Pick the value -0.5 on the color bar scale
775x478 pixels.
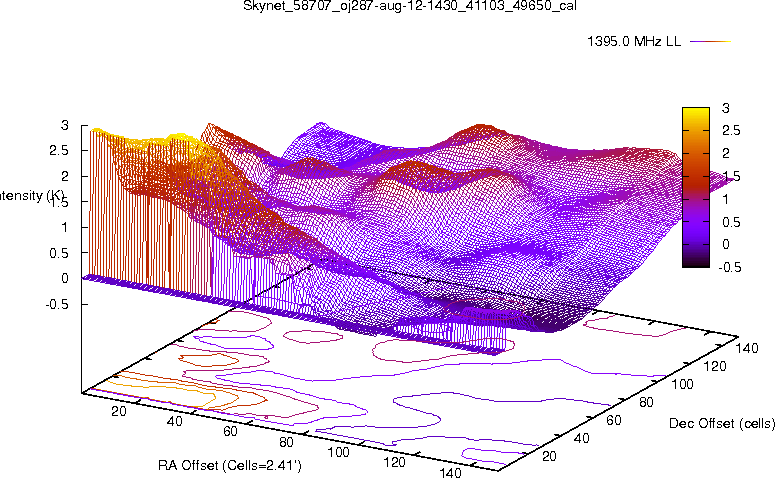click(730, 267)
